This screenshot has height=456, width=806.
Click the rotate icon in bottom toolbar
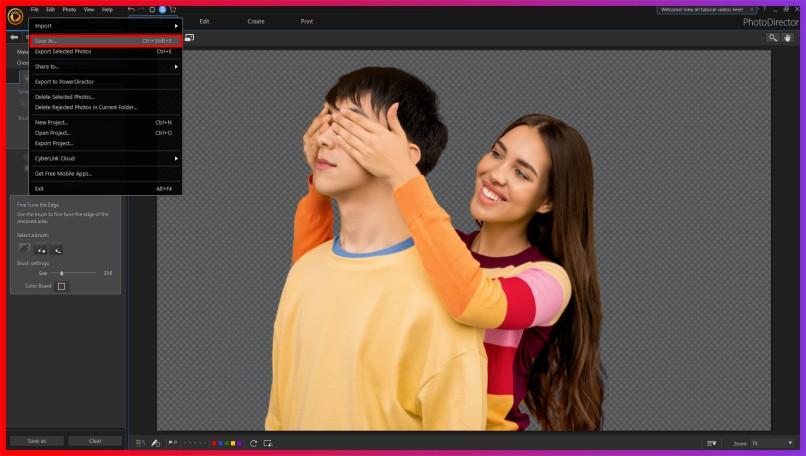click(254, 442)
